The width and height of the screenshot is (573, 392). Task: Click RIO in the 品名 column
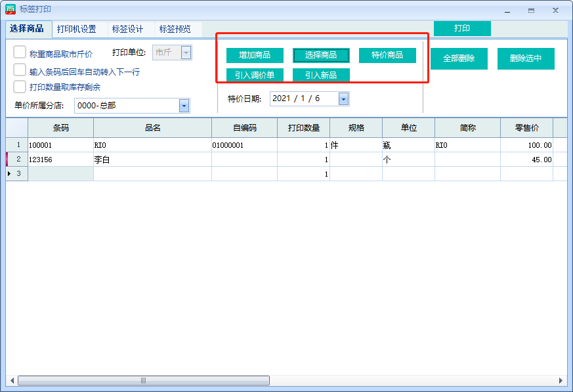[152, 145]
